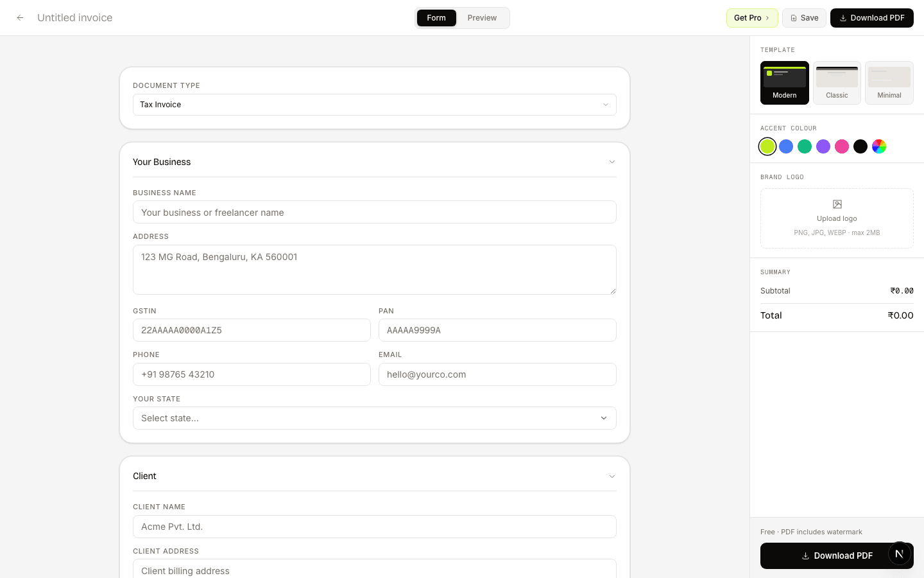This screenshot has width=924, height=578.
Task: Click the Total ₹0.00 amount
Action: click(x=900, y=315)
